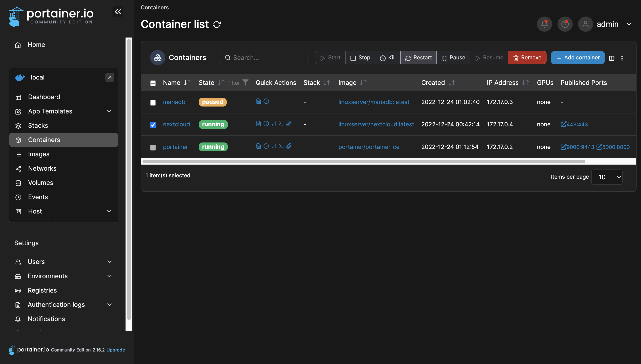Screen dimensions: 641x364
Task: Click the Restart button
Action: point(418,58)
